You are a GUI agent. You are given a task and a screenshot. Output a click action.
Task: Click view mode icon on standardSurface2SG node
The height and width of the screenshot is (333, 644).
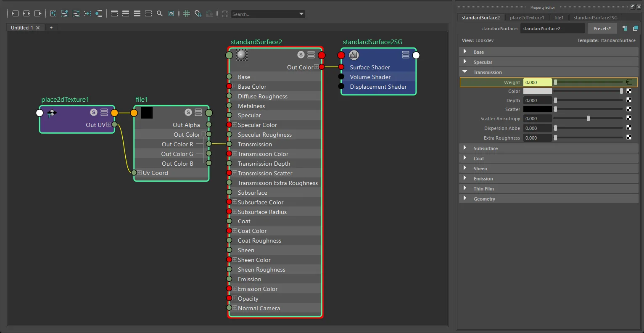(x=406, y=55)
